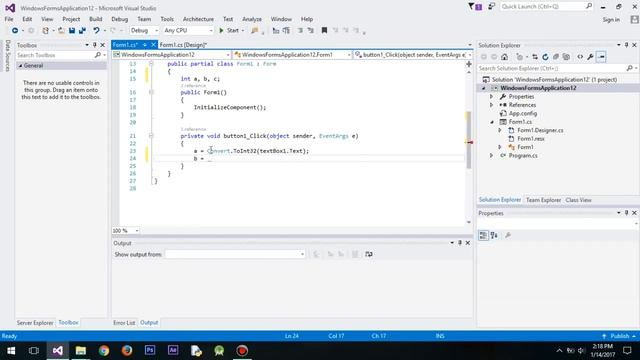Viewport: 640px width, 360px height.
Task: Click the feedback flag icon near Quick Launch
Action: [x=492, y=7]
